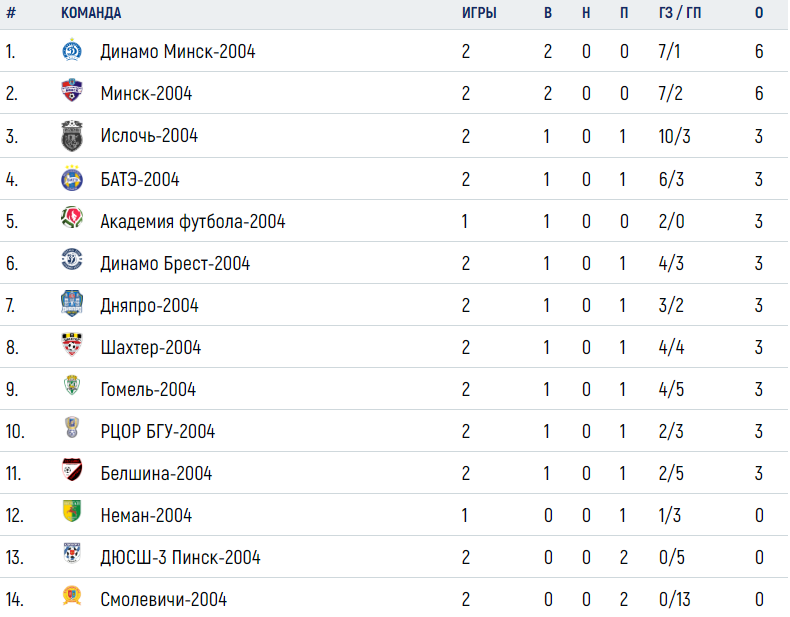Image resolution: width=790 pixels, height=617 pixels.
Task: Click the Академия футбола-2004 logo
Action: pos(72,218)
